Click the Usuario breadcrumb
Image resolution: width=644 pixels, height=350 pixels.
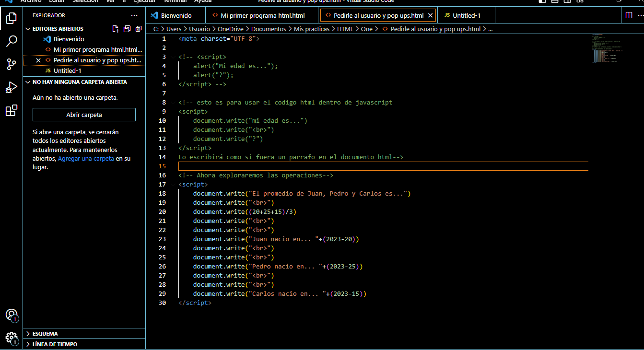coord(199,29)
